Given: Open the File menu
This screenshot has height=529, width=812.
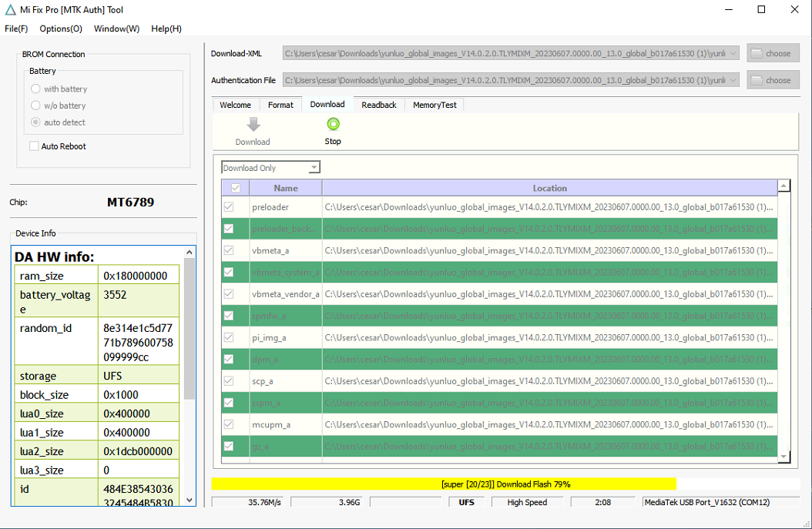Looking at the screenshot, I should point(16,28).
